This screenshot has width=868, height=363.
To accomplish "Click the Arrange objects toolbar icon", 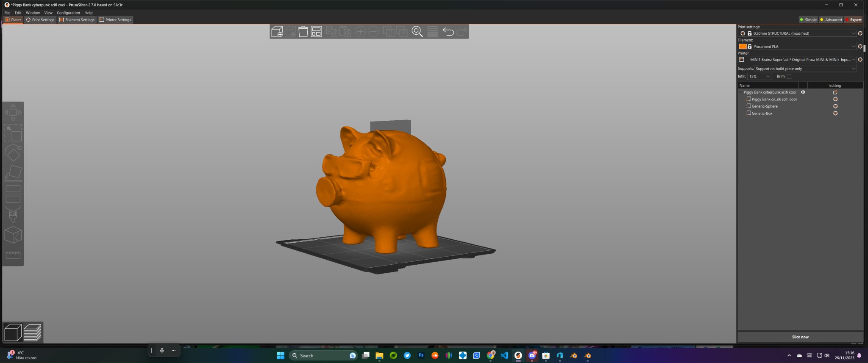I will [317, 32].
